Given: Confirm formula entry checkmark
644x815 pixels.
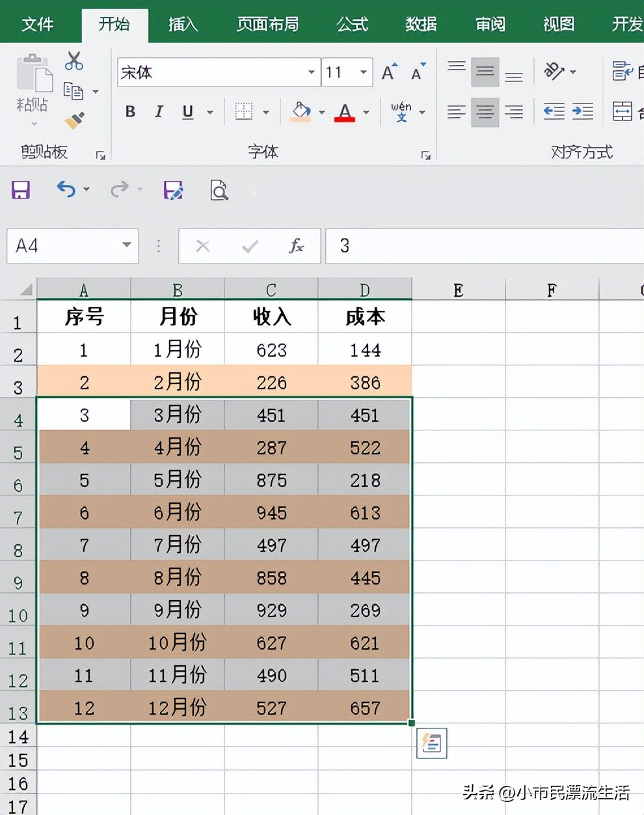Looking at the screenshot, I should coord(250,246).
